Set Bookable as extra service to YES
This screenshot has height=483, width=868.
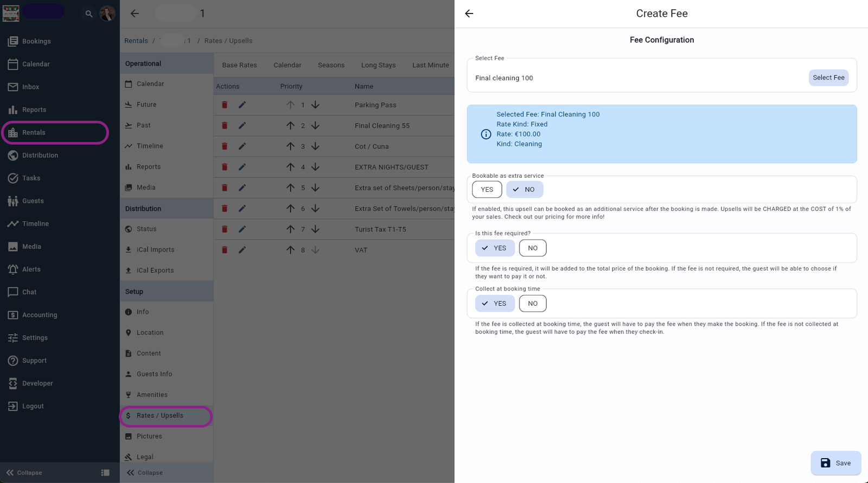click(487, 190)
